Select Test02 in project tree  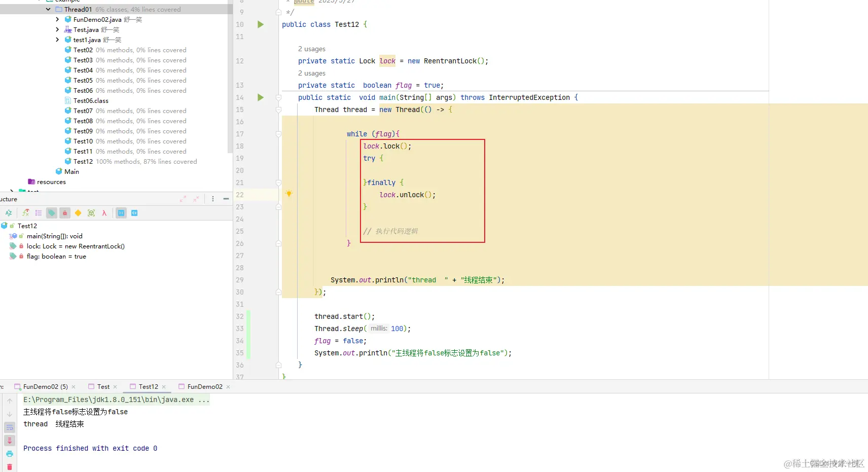(83, 50)
